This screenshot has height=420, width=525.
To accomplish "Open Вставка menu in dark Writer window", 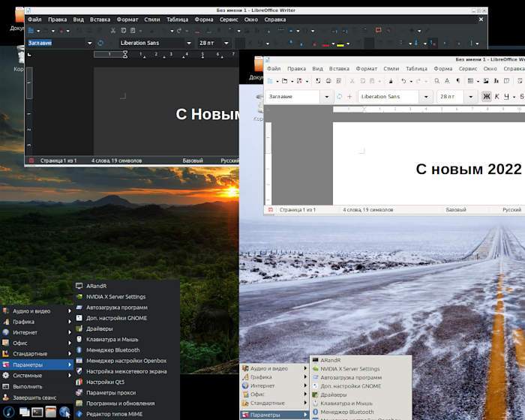I will (100, 19).
